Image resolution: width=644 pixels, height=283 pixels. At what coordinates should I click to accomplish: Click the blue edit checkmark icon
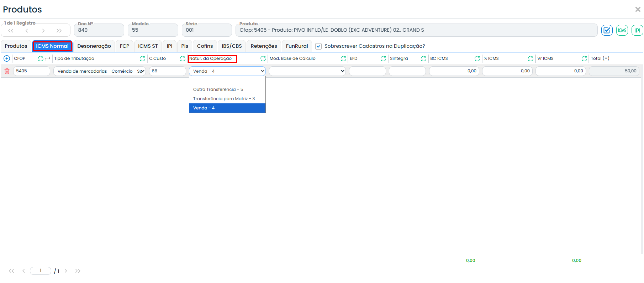pyautogui.click(x=607, y=30)
